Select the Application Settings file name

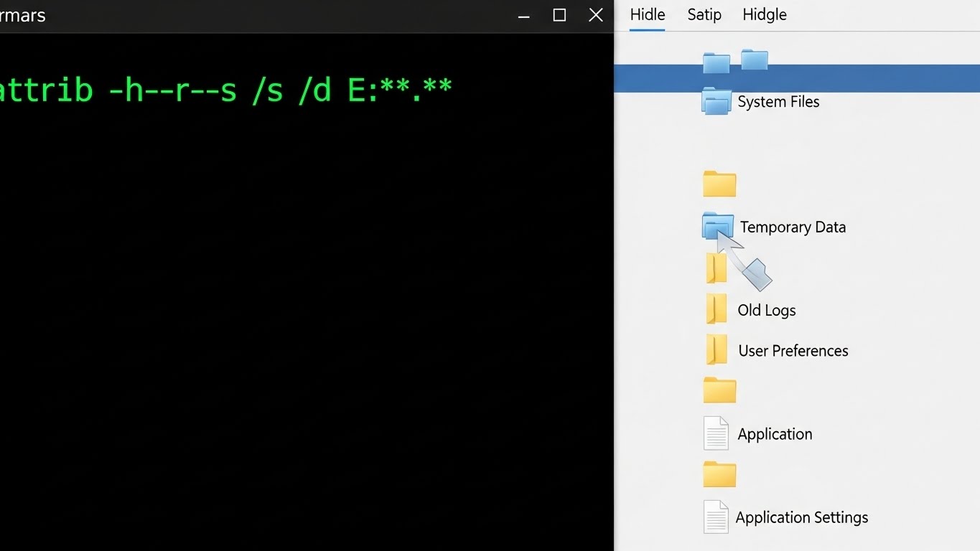pos(801,517)
